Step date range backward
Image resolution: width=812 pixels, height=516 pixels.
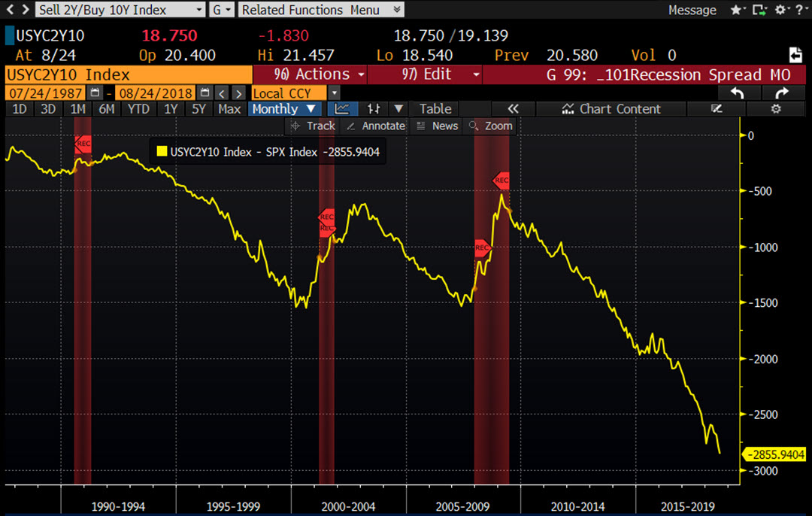[222, 93]
